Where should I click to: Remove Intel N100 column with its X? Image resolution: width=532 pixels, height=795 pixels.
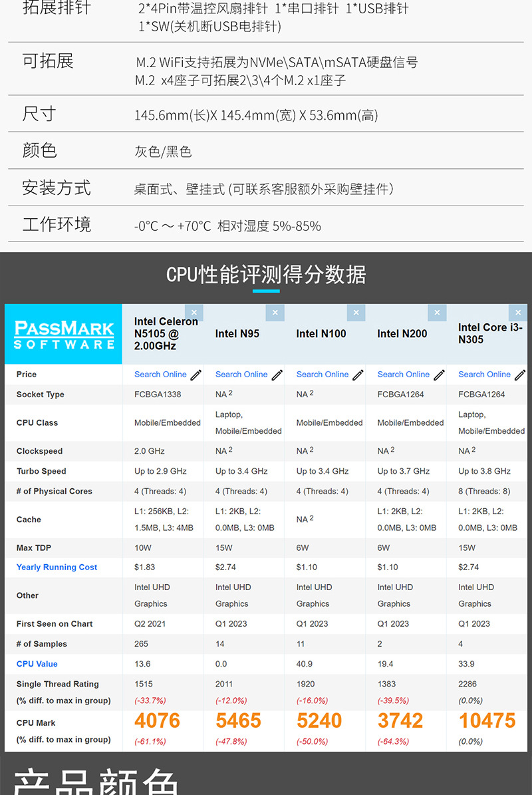(356, 312)
